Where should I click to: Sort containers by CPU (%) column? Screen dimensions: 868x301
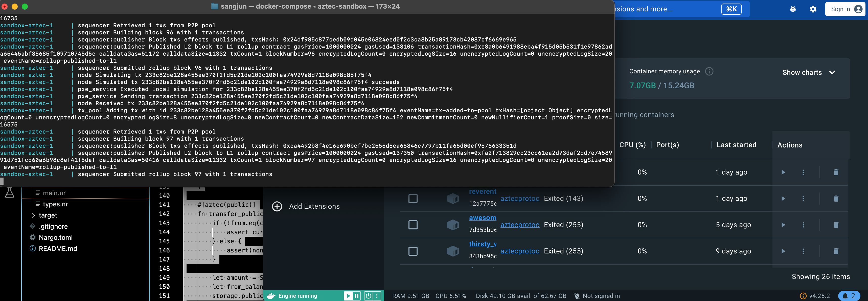[x=632, y=145]
